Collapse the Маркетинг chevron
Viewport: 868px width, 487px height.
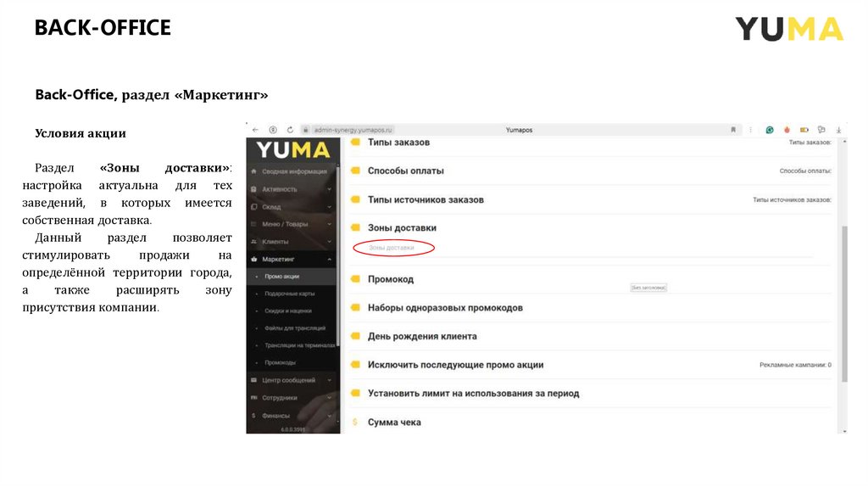pos(330,259)
